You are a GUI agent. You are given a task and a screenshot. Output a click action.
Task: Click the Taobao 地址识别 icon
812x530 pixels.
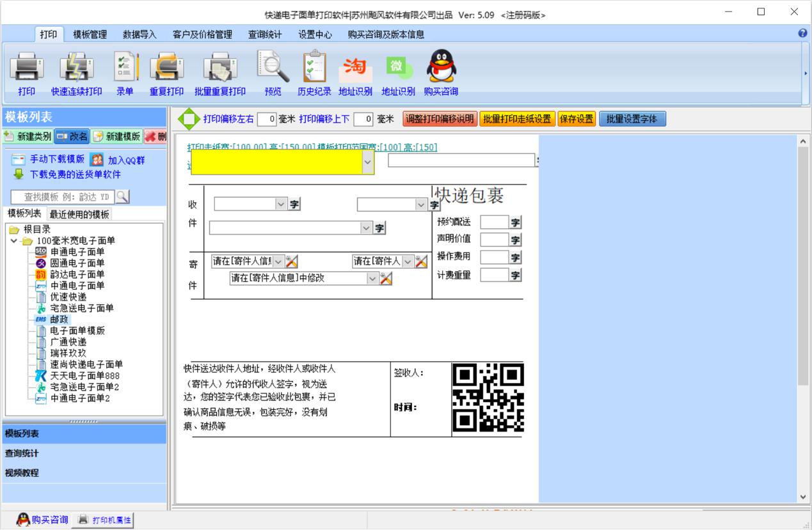(355, 67)
